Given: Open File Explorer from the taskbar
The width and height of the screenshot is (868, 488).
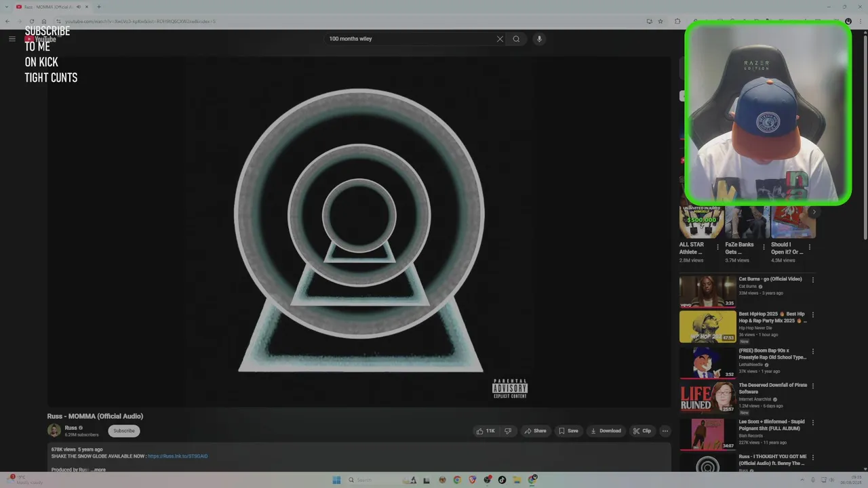Looking at the screenshot, I should (517, 480).
